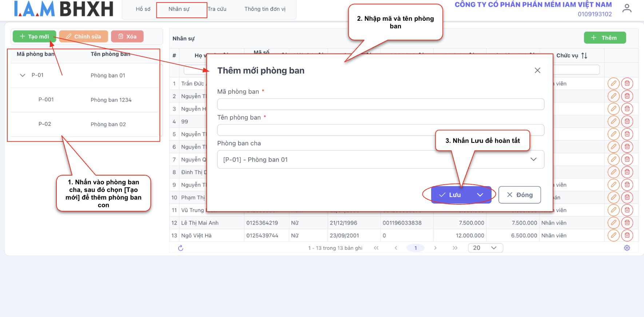This screenshot has height=317, width=644.
Task: Close the Thêm mới phòng ban dialog
Action: point(537,71)
